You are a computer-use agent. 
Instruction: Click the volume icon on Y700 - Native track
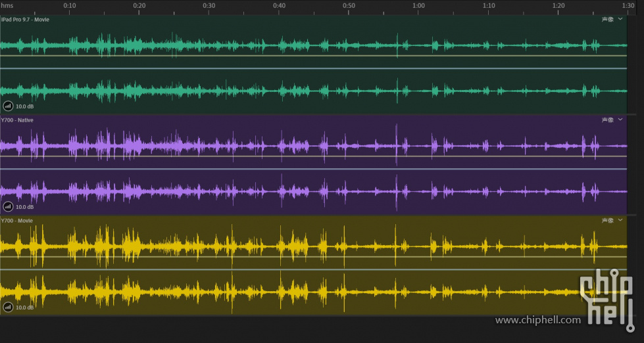[x=8, y=207]
